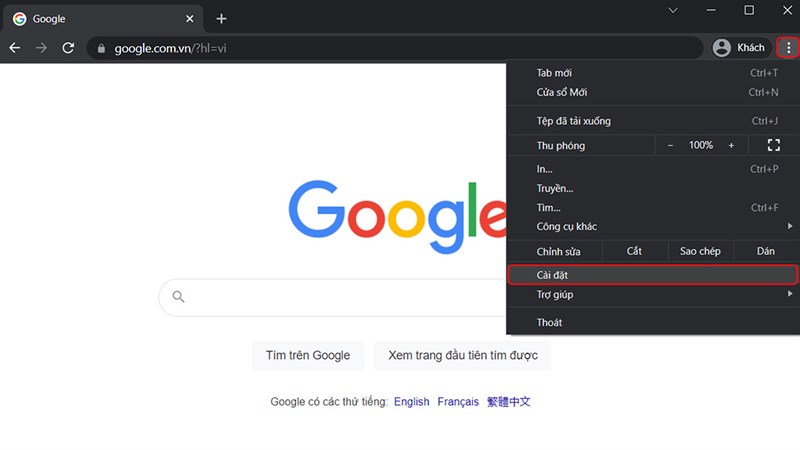Reload the page with the refresh icon

click(x=68, y=48)
